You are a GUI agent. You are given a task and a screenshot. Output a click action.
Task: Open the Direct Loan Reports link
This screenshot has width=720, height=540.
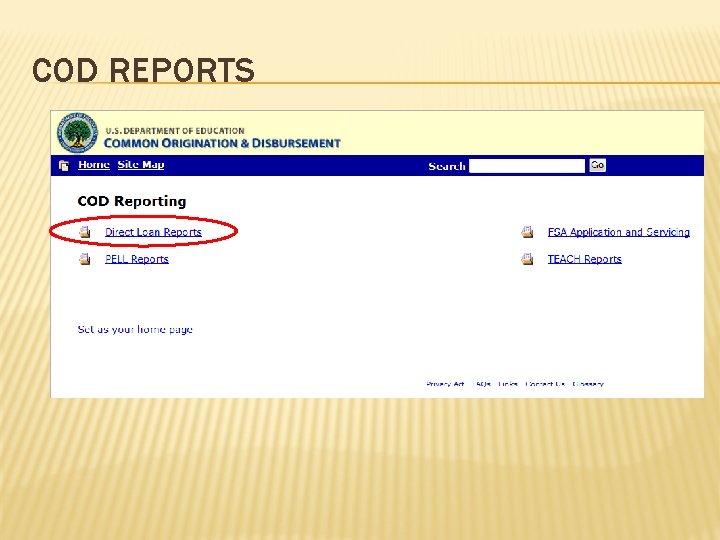tap(153, 232)
